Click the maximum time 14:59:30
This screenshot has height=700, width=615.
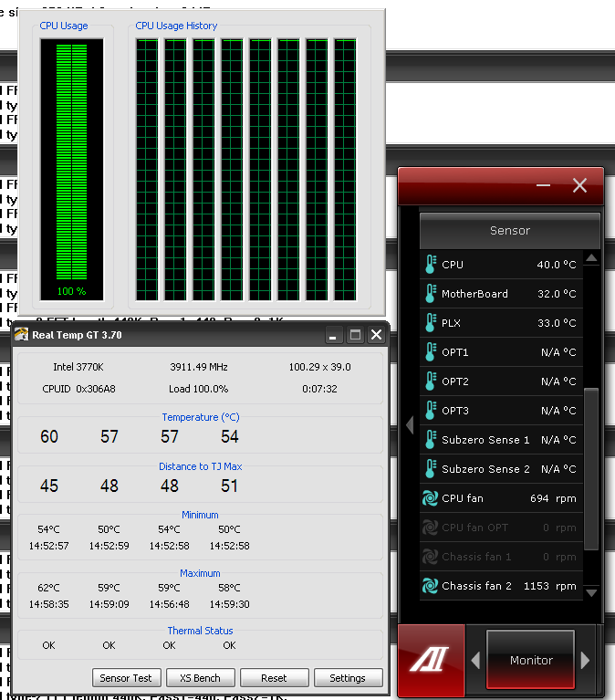click(x=229, y=604)
